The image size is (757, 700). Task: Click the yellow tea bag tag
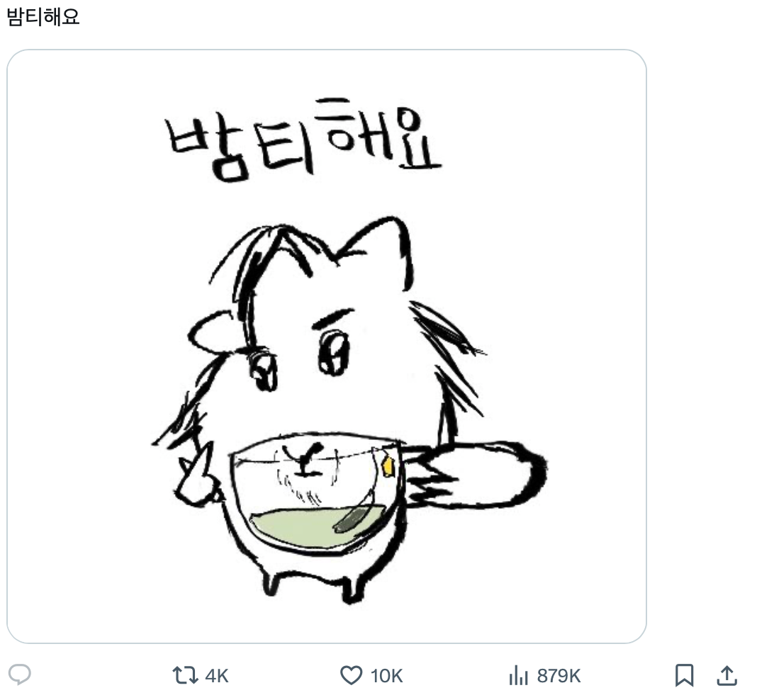pyautogui.click(x=386, y=465)
